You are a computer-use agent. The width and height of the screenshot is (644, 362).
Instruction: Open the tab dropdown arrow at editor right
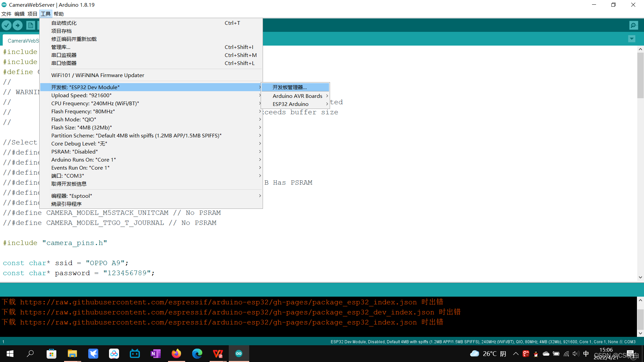[x=632, y=39]
